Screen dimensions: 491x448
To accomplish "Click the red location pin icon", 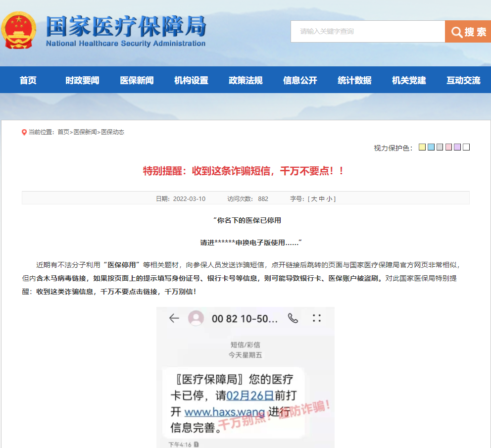I will (24, 132).
